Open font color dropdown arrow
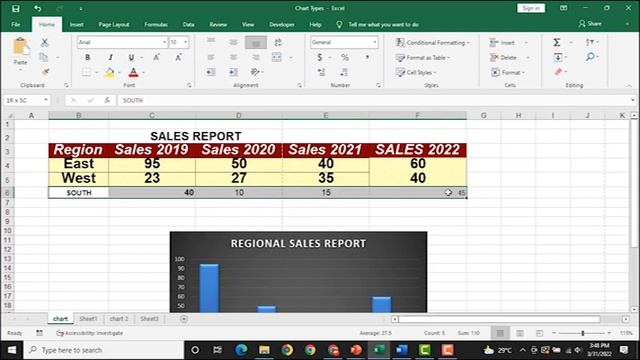Screen dimensions: 640x360 (x=143, y=73)
